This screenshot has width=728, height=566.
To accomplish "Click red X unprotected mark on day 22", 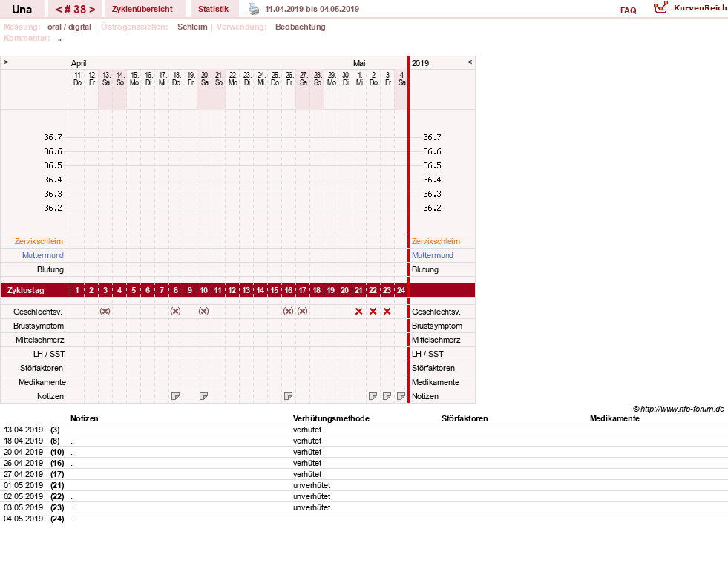I will coord(373,312).
